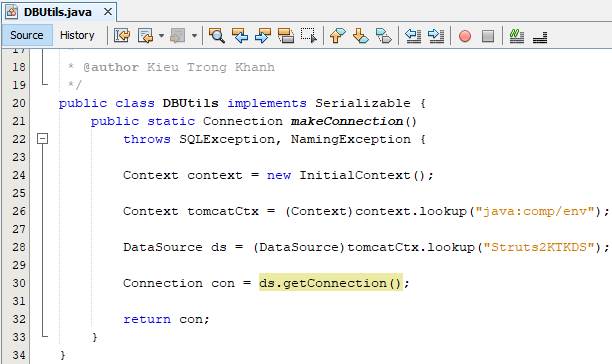The width and height of the screenshot is (612, 364).
Task: Click the NamingException in throws clause
Action: click(x=350, y=139)
